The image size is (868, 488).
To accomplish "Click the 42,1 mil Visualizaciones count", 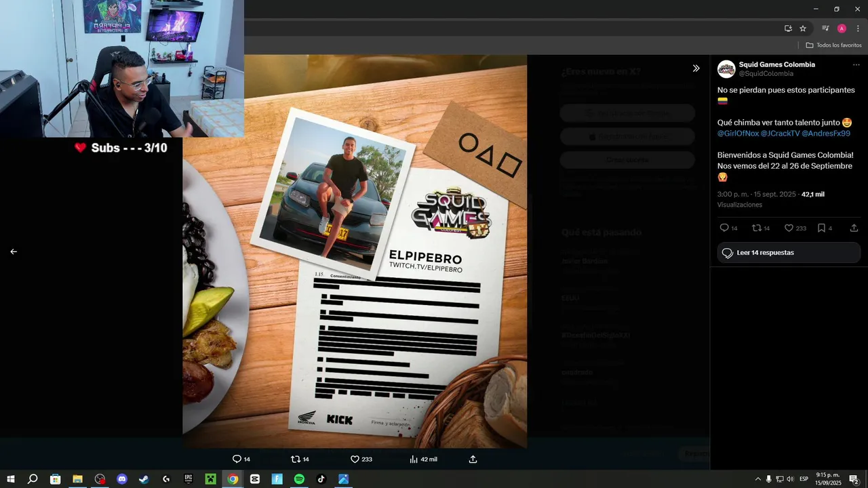I will [813, 195].
